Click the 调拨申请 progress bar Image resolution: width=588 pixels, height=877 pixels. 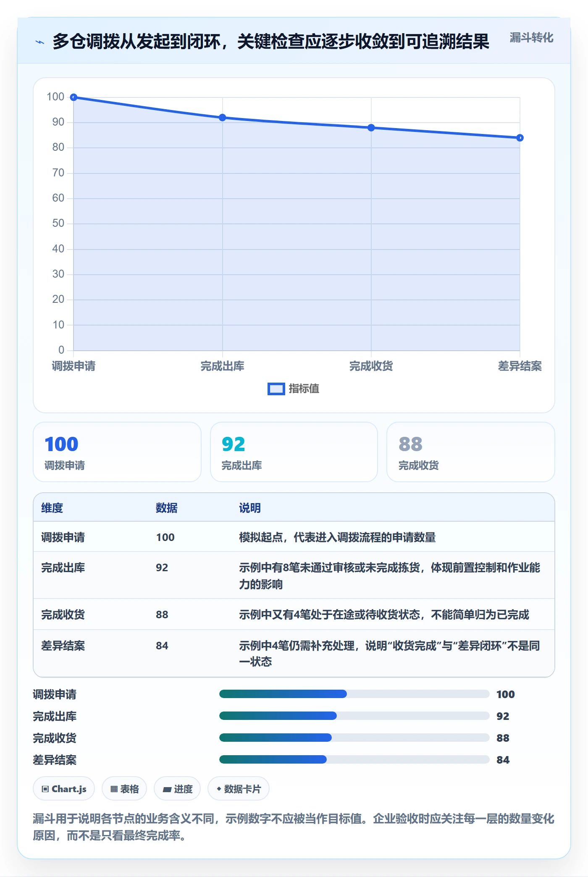pos(354,694)
